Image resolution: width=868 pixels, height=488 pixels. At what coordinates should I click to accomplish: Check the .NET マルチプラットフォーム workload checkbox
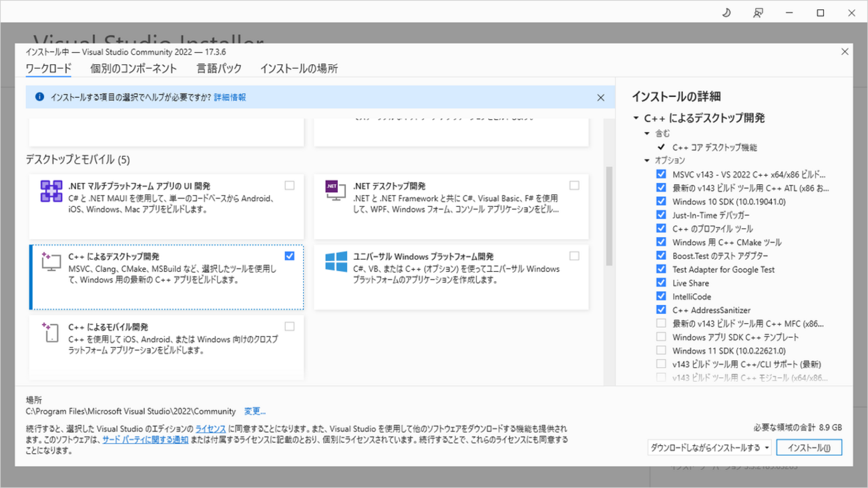[289, 185]
